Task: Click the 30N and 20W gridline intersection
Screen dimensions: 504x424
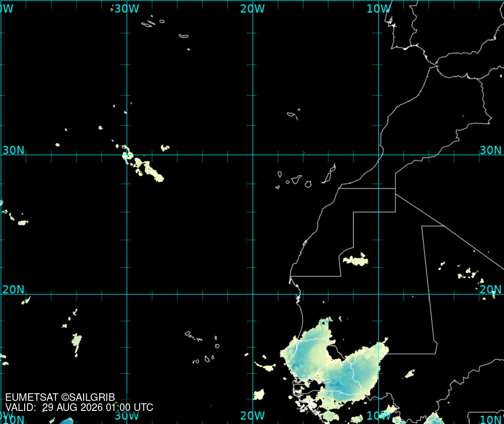Action: [x=253, y=155]
